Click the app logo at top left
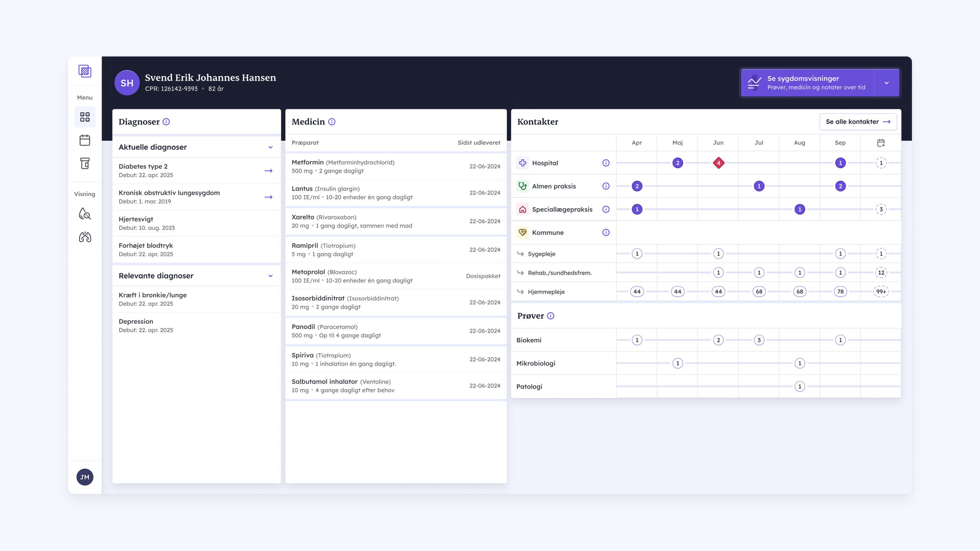Viewport: 980px width, 551px height. (x=85, y=71)
